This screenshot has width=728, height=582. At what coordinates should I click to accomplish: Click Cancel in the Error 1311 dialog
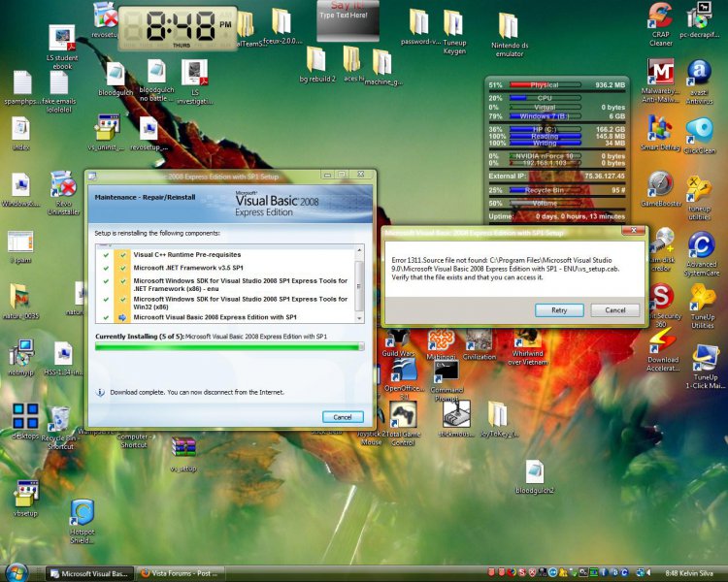point(614,310)
